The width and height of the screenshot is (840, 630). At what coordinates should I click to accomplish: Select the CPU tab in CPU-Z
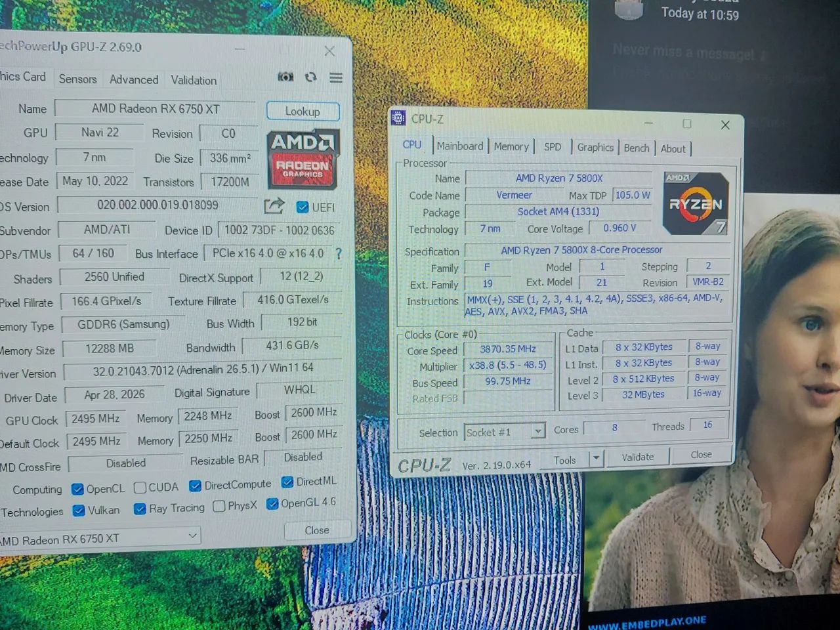pyautogui.click(x=412, y=145)
